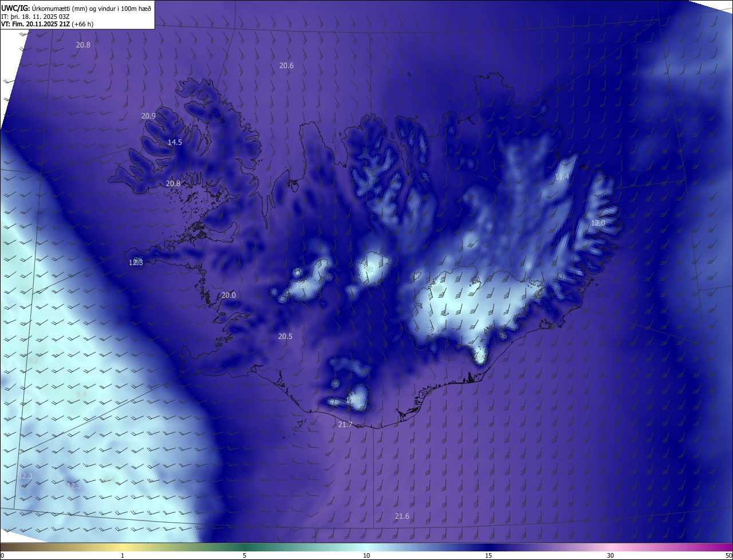Click the 1 tick label on the colorbar
The height and width of the screenshot is (560, 733).
tap(123, 555)
